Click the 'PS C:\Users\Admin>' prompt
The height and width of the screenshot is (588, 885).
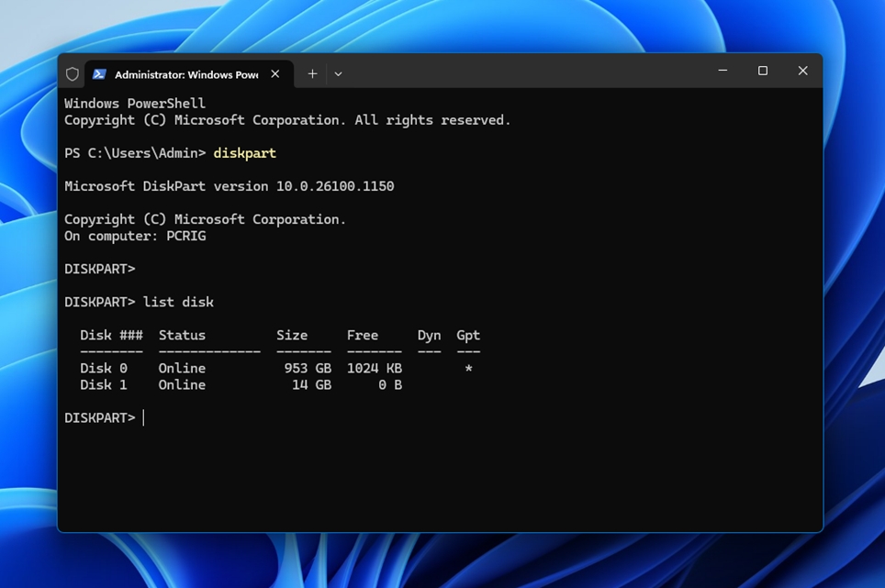pos(135,153)
